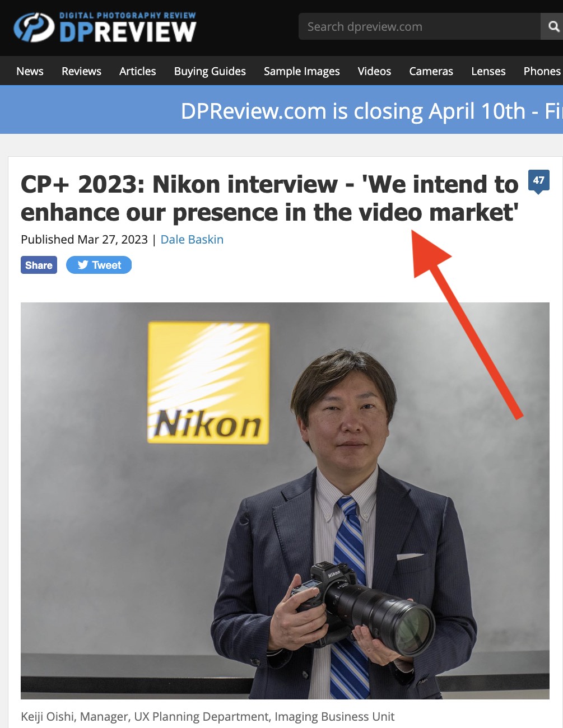Open the Lenses menu

488,71
